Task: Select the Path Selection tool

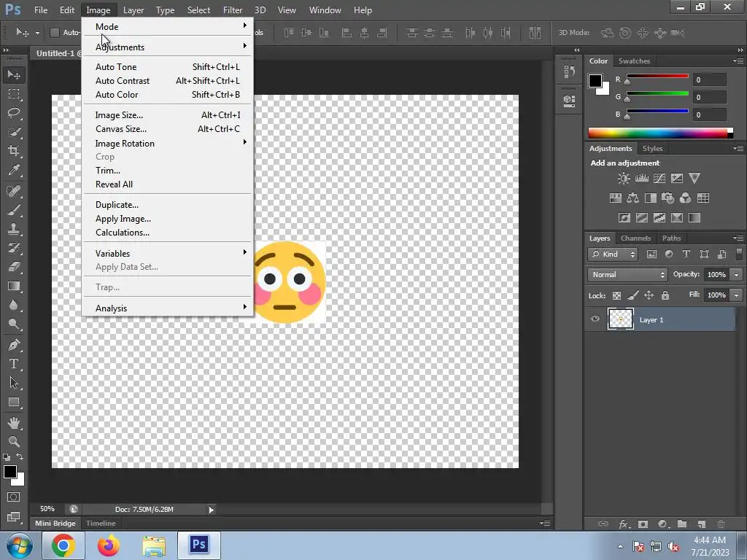Action: 14,383
